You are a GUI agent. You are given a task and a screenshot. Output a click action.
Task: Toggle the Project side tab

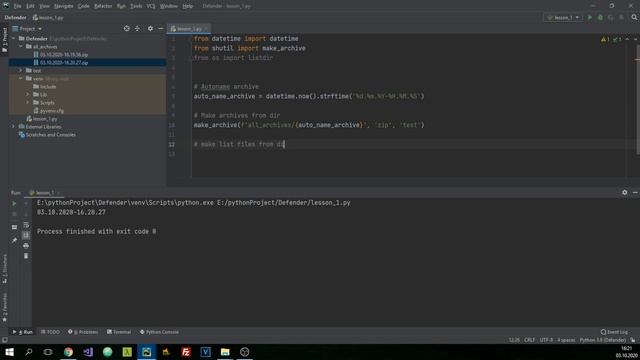4,40
